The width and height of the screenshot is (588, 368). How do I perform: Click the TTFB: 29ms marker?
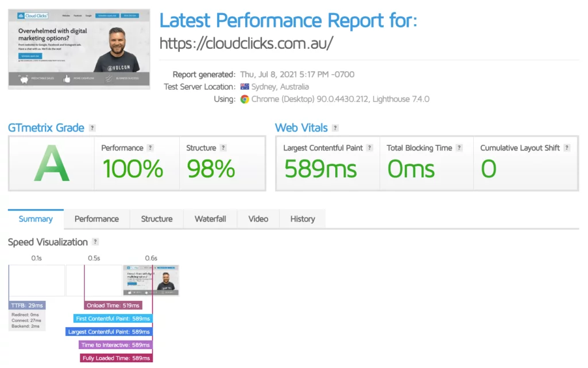[27, 305]
